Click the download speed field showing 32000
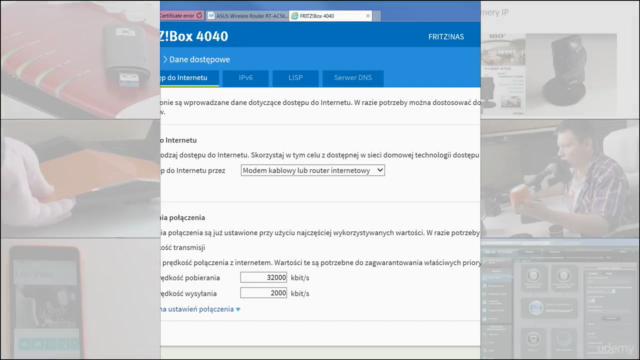The width and height of the screenshot is (640, 360). point(264,278)
